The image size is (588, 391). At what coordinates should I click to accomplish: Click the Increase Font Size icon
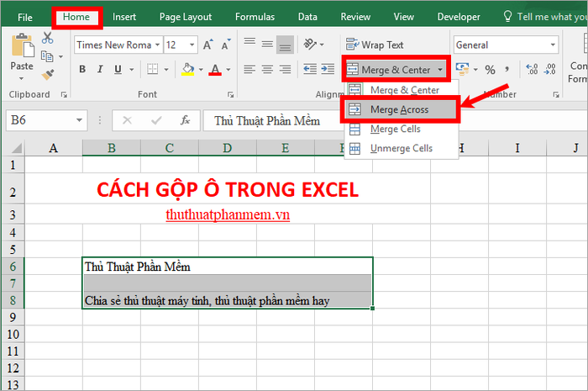[208, 45]
